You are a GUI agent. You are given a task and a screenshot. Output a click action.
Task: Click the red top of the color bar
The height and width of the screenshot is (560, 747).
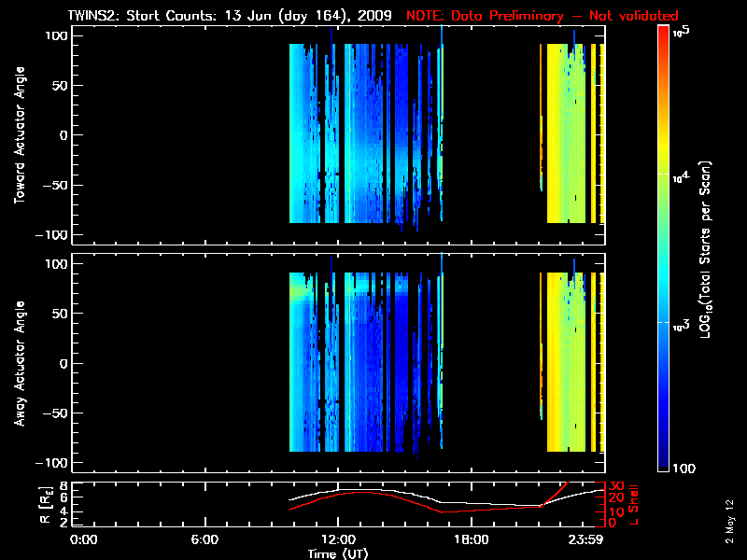click(x=664, y=34)
